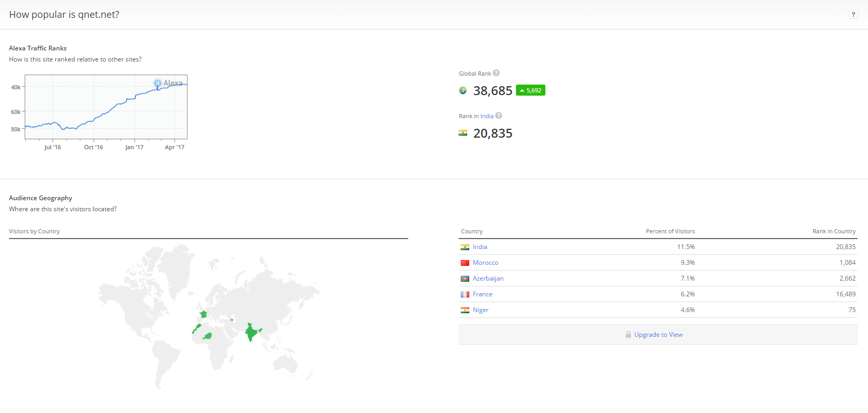Click India's country rank 20,835 in table
This screenshot has width=868, height=413.
846,247
